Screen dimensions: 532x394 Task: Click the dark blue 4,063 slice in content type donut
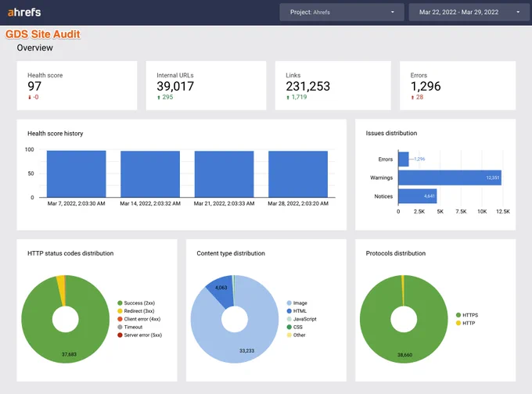(x=222, y=291)
